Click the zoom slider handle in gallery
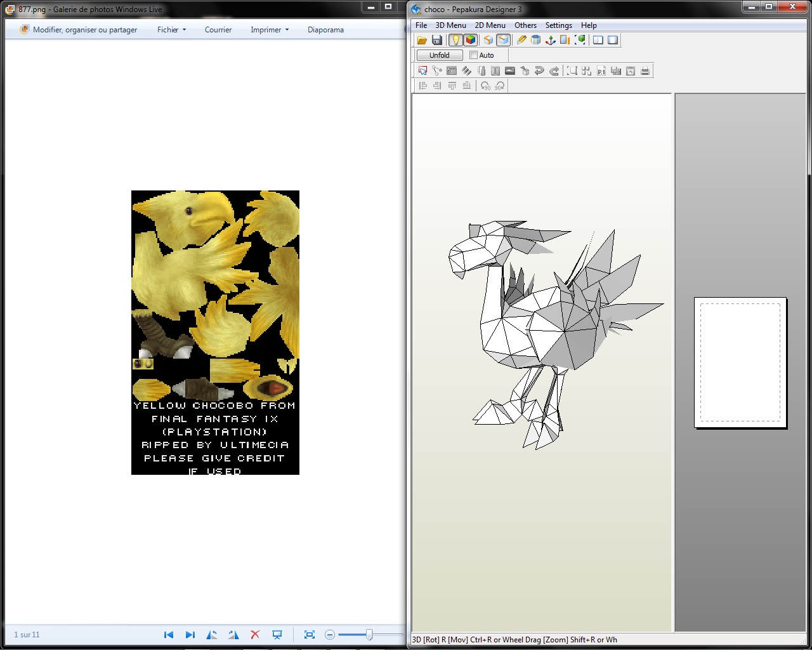This screenshot has width=812, height=650. (x=369, y=635)
